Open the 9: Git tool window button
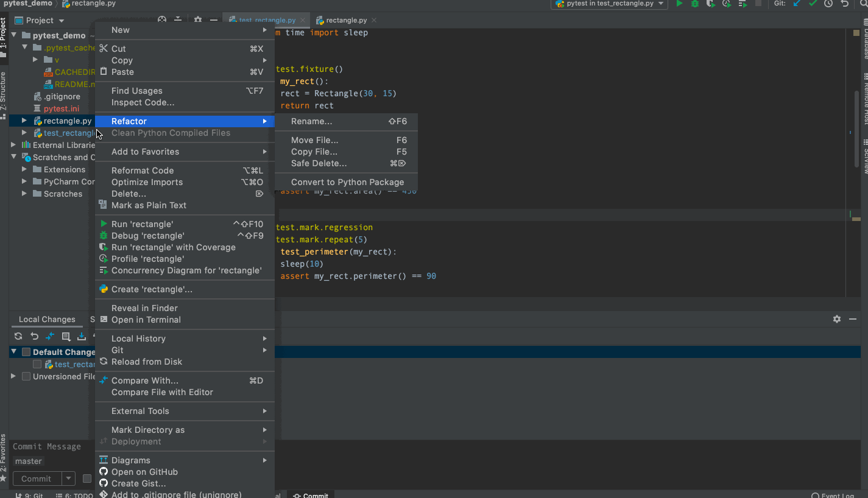The height and width of the screenshot is (498, 868). tap(29, 496)
